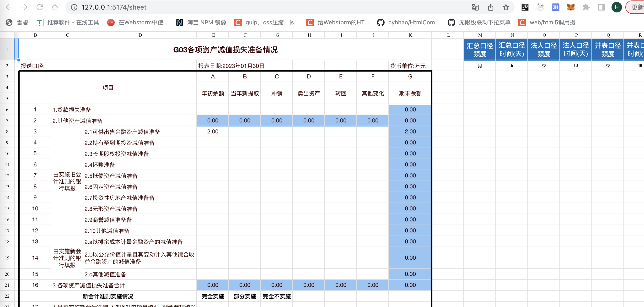Click 由实施旧会计准则的银行填报 merged cell
The image size is (644, 307).
pos(67,181)
